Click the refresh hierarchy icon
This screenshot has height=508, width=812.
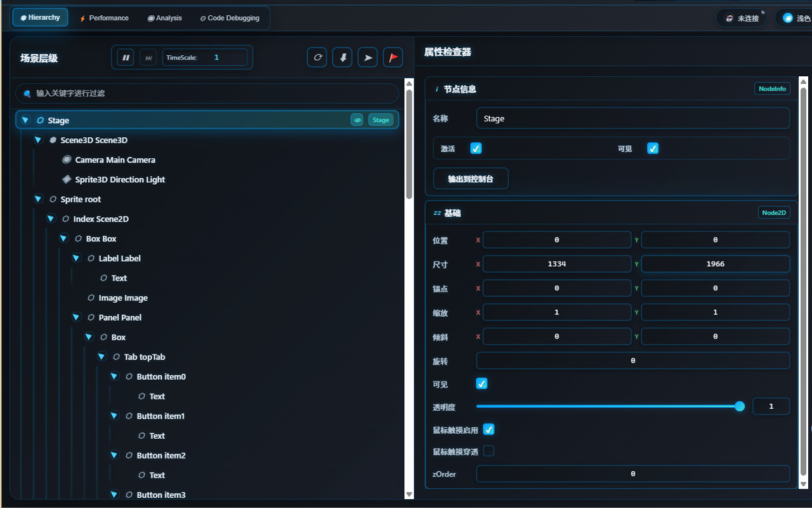[317, 57]
